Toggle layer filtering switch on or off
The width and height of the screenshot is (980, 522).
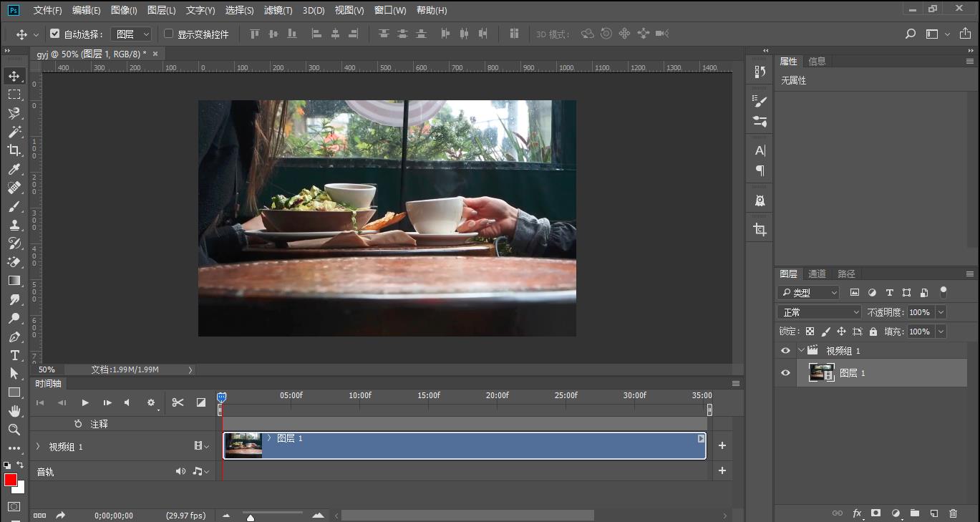(x=943, y=292)
